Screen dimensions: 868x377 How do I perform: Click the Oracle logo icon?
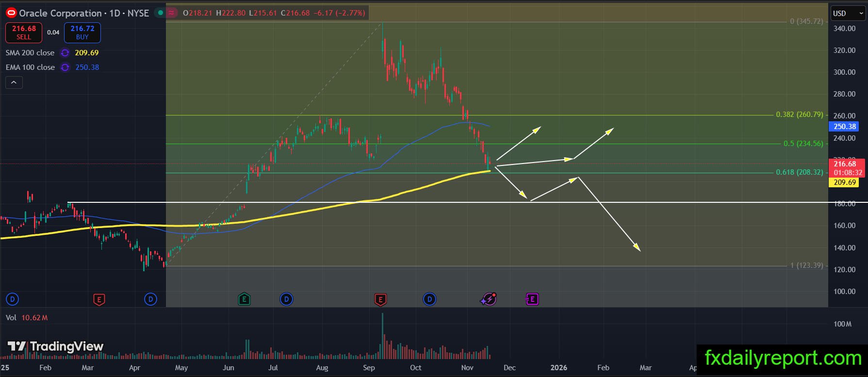pos(11,13)
